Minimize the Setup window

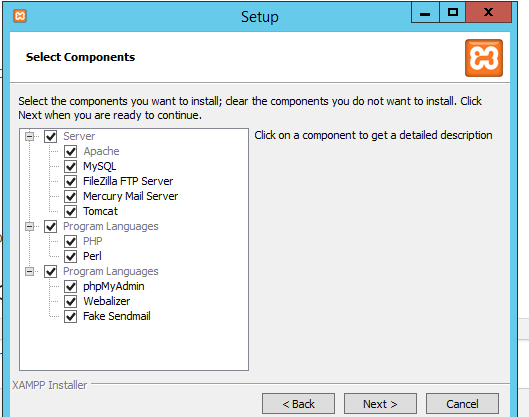click(425, 12)
